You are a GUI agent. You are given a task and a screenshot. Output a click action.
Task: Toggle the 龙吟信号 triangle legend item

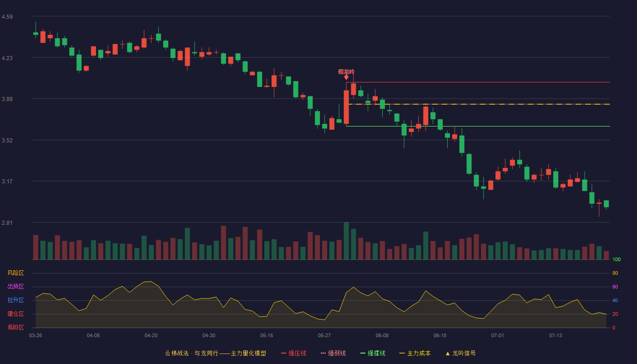coord(460,353)
